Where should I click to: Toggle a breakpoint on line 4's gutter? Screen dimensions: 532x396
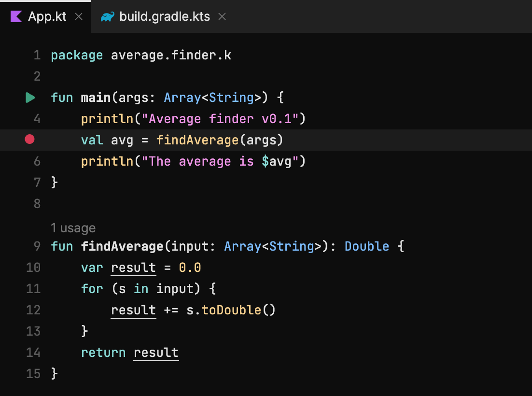point(30,119)
